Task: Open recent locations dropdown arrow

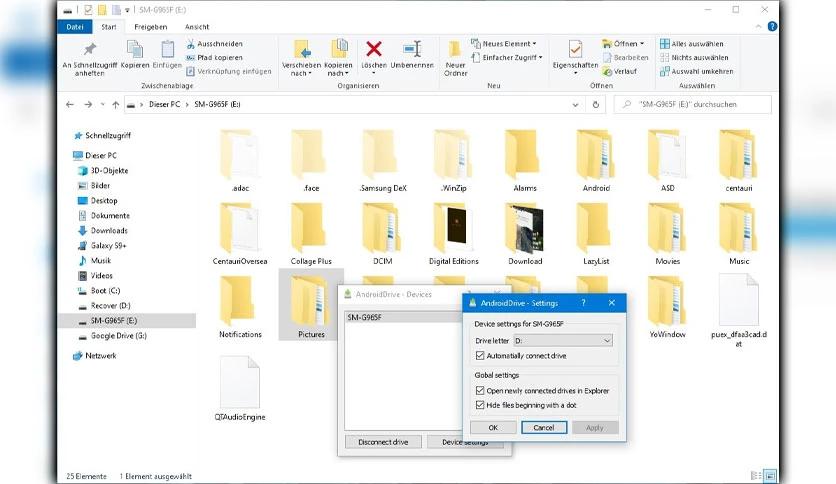Action: point(102,104)
